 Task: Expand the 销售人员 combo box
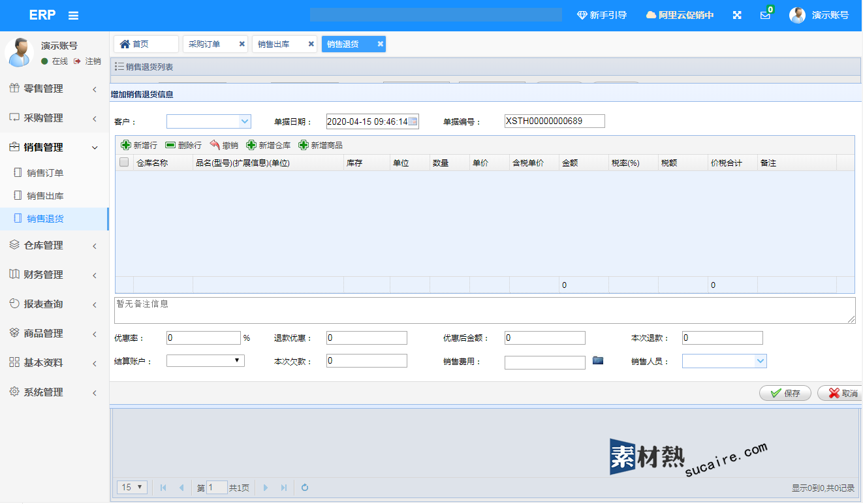coord(760,361)
